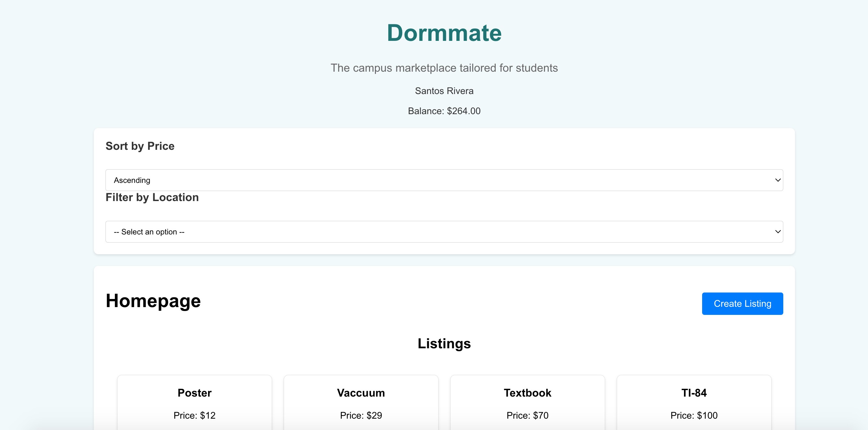
Task: Click the Homepage heading
Action: [x=153, y=301]
